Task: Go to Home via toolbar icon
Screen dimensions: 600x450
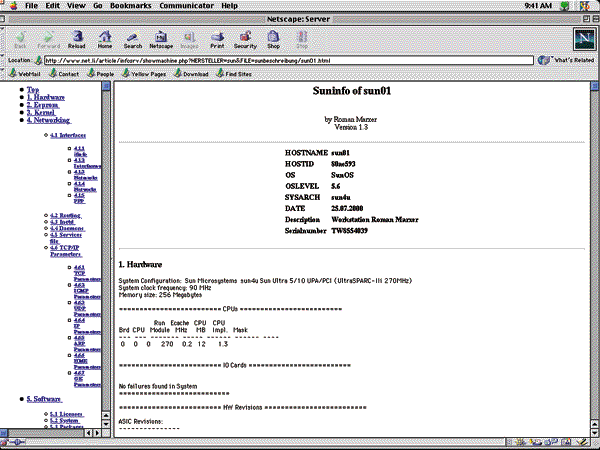Action: coord(104,39)
